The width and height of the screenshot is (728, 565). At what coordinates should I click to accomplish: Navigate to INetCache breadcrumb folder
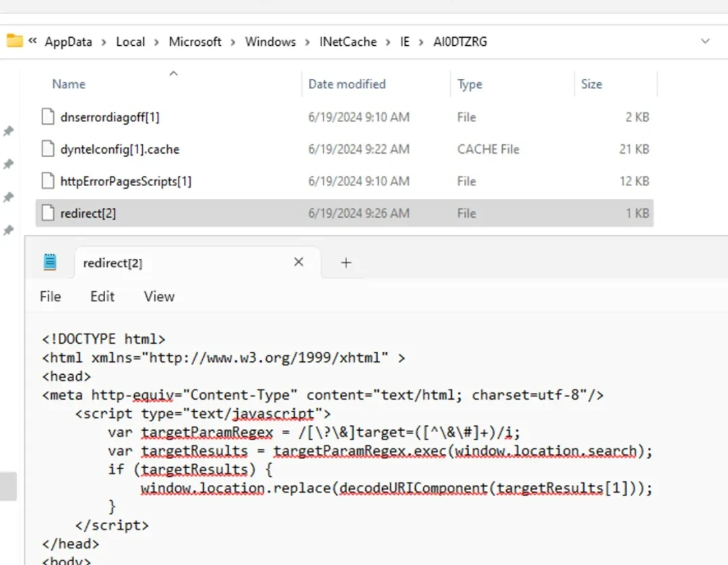pyautogui.click(x=348, y=42)
